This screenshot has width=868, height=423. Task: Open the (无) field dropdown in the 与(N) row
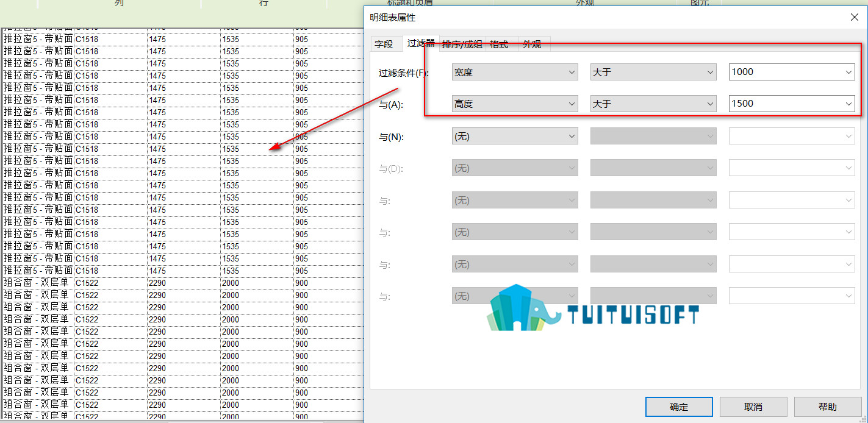click(x=515, y=136)
